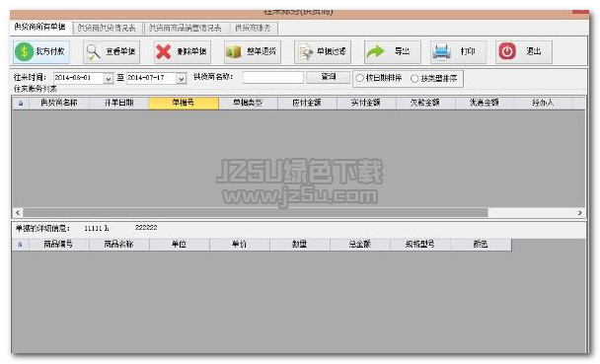
Task: Open the start date 2014-06-01 dropdown
Action: coord(109,78)
